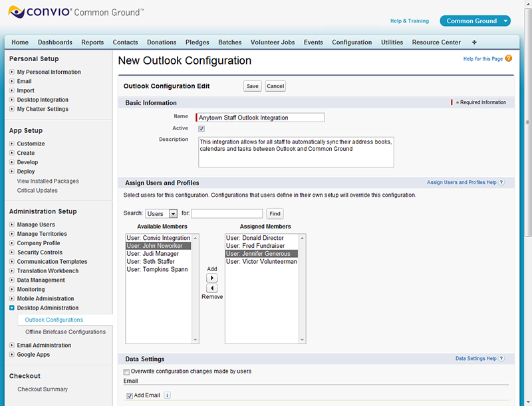Click the Find button
This screenshot has height=406, width=532.
275,214
